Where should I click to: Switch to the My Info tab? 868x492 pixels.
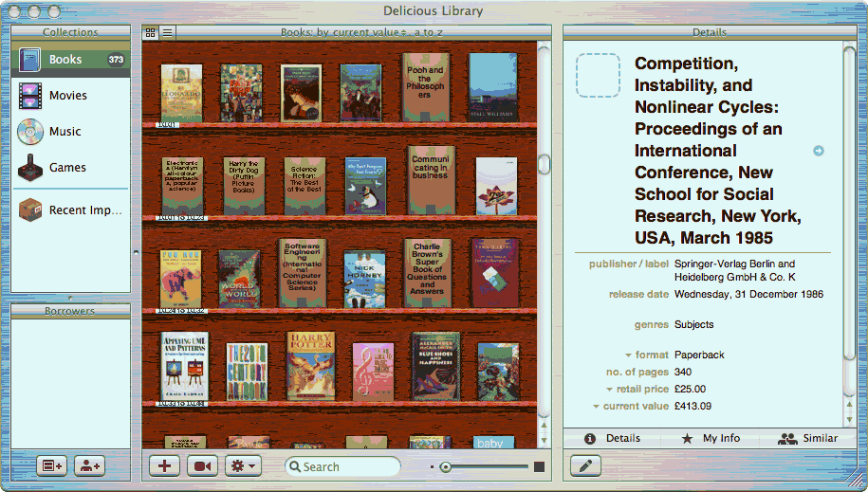711,438
